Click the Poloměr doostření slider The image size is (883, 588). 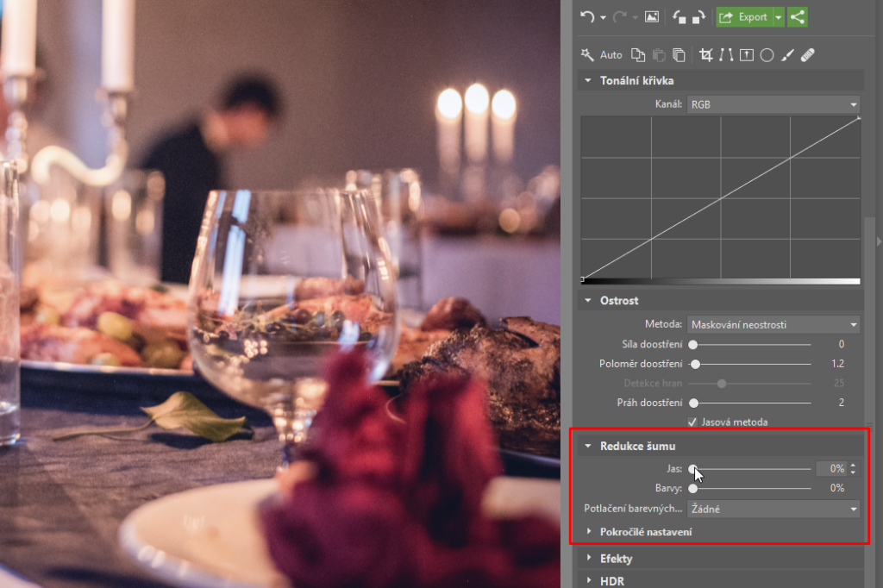click(x=750, y=364)
